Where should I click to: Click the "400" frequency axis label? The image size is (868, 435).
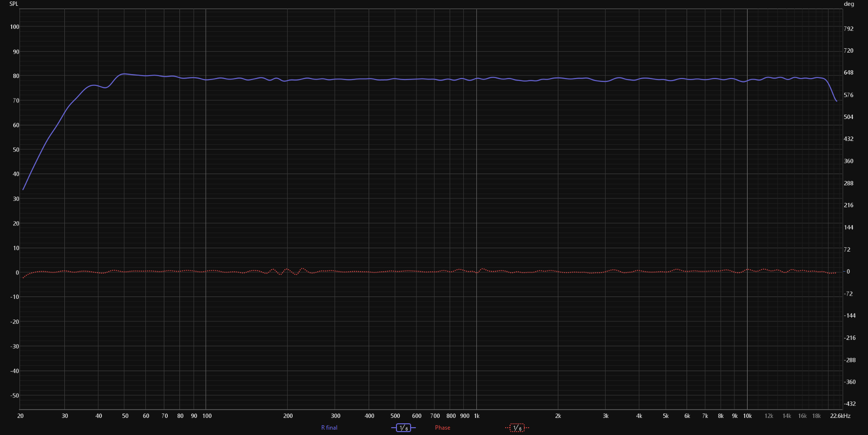click(x=370, y=416)
